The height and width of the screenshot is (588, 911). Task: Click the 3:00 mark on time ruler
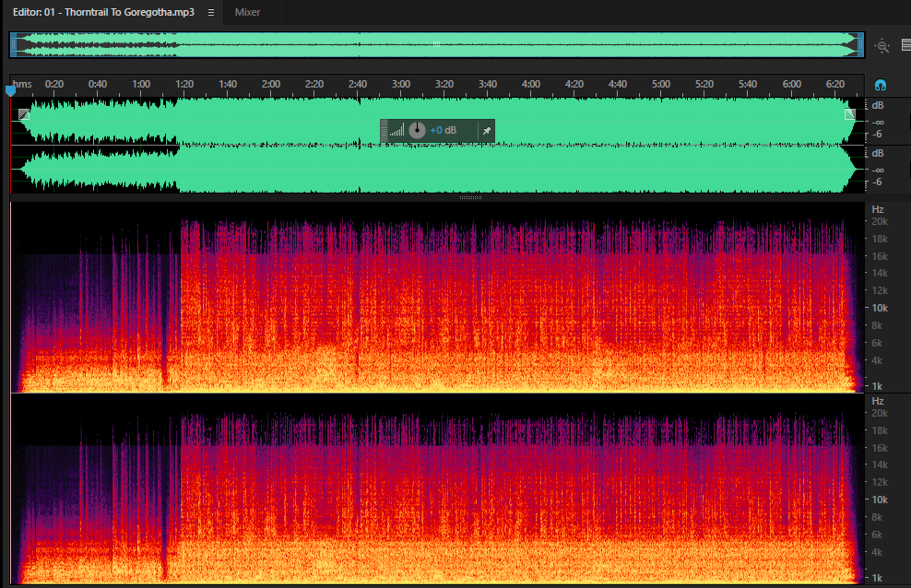click(x=401, y=84)
